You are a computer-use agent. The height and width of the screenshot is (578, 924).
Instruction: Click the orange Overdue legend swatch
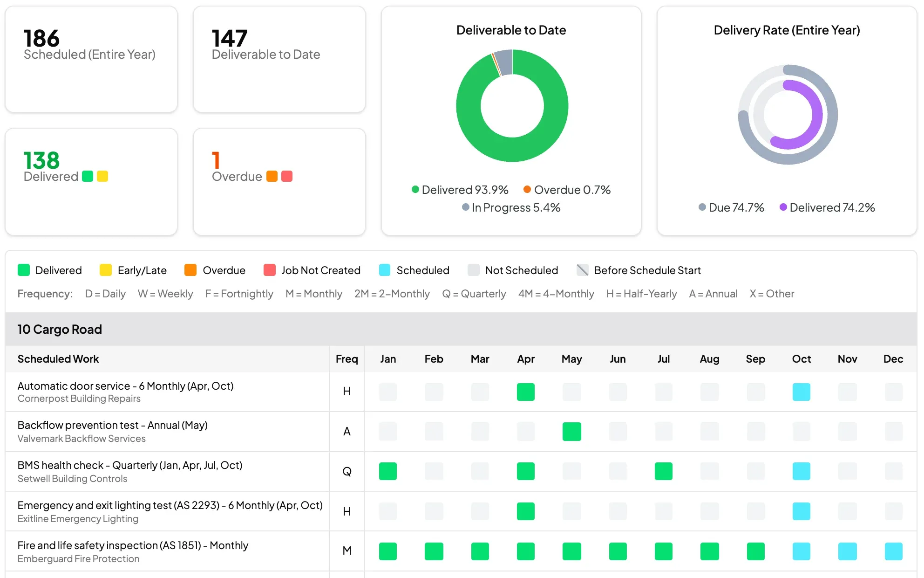point(190,270)
